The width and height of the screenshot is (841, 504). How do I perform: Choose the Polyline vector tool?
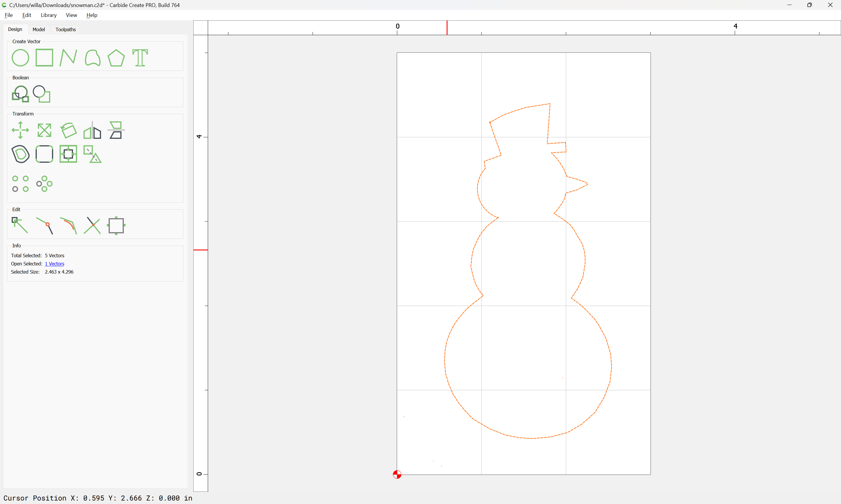pos(68,58)
